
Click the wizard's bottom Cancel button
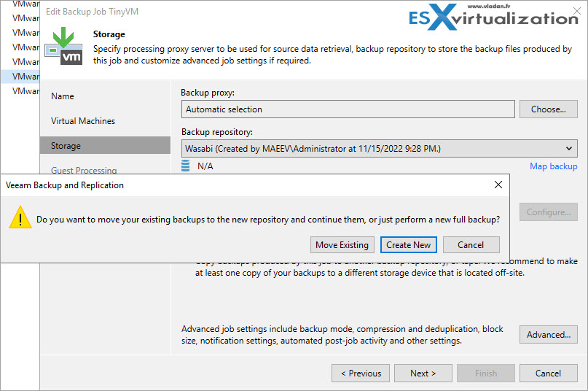548,373
